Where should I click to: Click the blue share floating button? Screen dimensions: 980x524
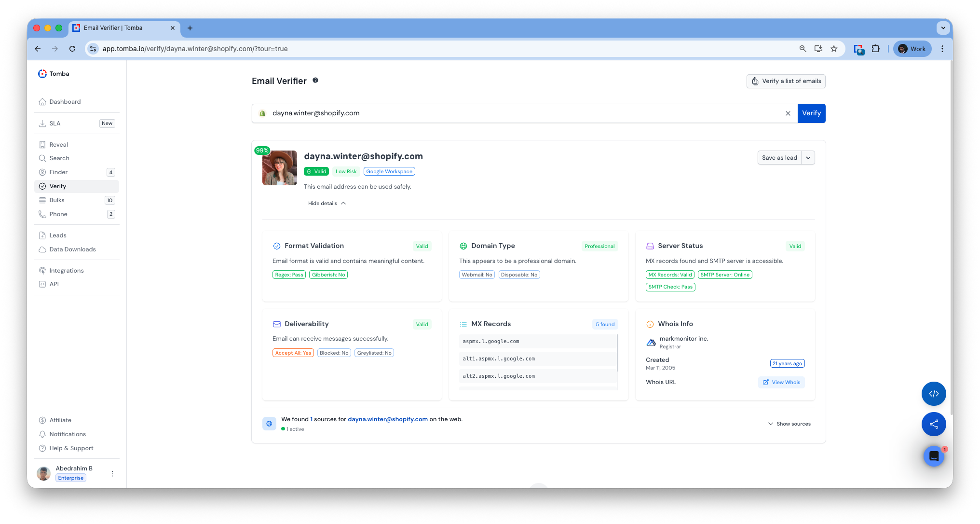point(934,424)
